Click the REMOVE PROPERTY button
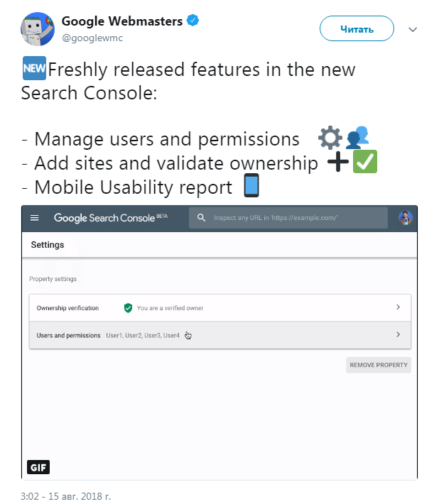The image size is (439, 504). click(379, 365)
